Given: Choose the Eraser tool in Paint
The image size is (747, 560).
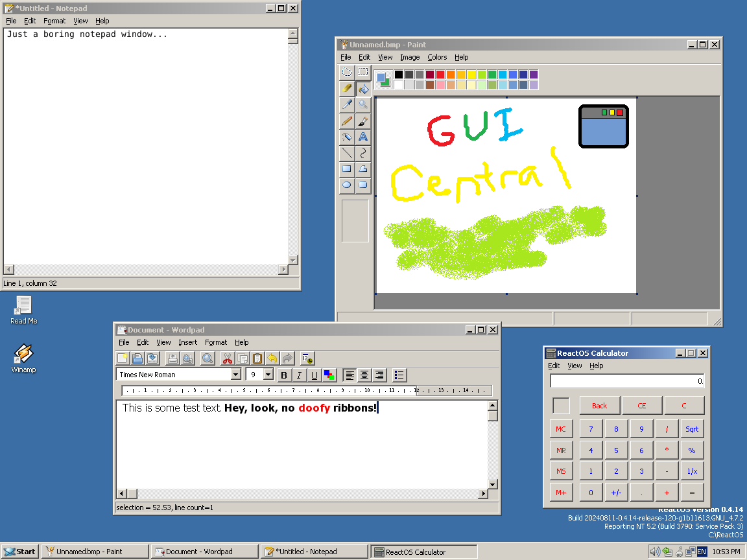Looking at the screenshot, I should 347,89.
